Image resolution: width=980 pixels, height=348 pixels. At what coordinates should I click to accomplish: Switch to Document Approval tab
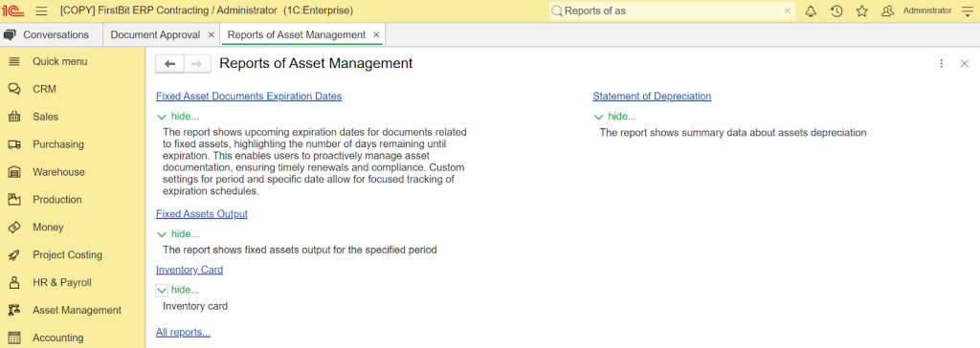point(155,35)
